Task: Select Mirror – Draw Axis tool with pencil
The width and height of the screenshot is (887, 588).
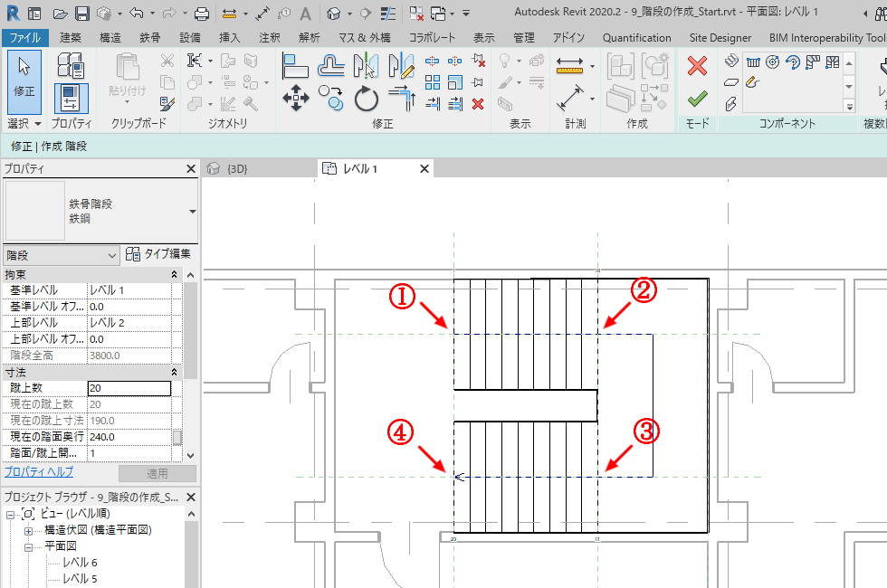Action: (401, 65)
